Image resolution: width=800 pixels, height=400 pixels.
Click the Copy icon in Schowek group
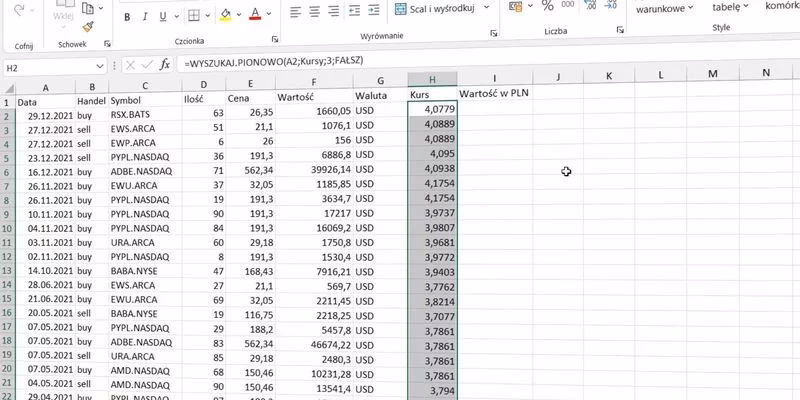88,8
